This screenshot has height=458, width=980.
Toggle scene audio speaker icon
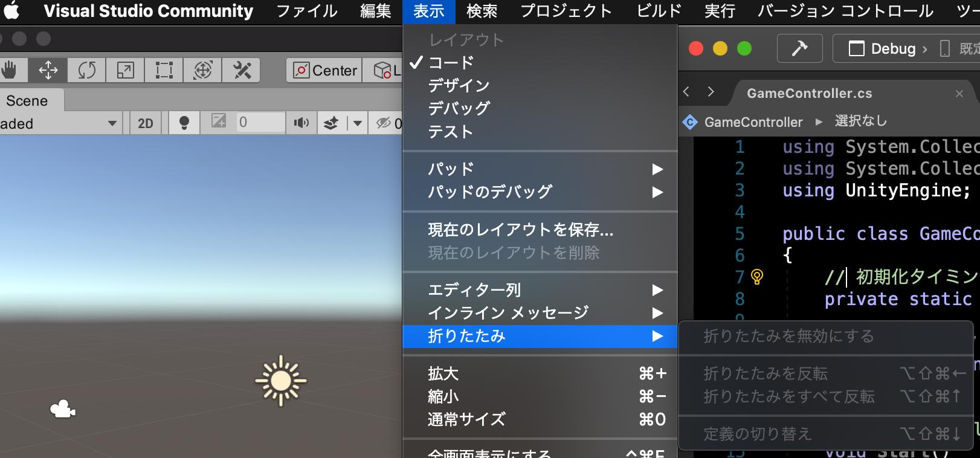click(x=301, y=123)
